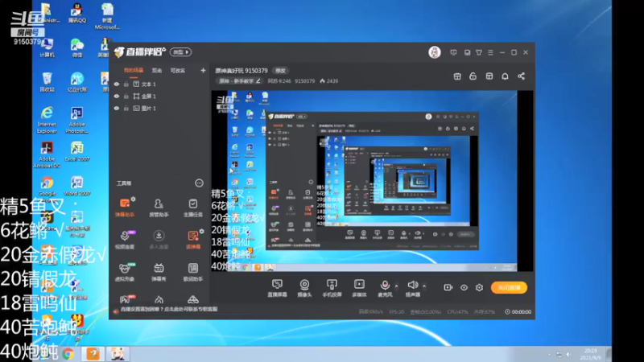Image resolution: width=644 pixels, height=362 pixels.
Task: Select the 文本 1 source row
Action: [159, 84]
